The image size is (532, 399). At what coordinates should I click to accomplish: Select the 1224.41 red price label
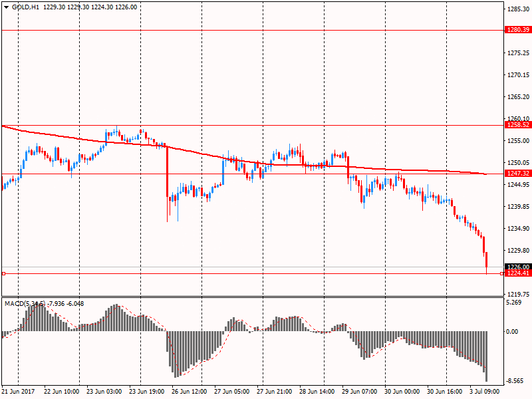[518, 273]
